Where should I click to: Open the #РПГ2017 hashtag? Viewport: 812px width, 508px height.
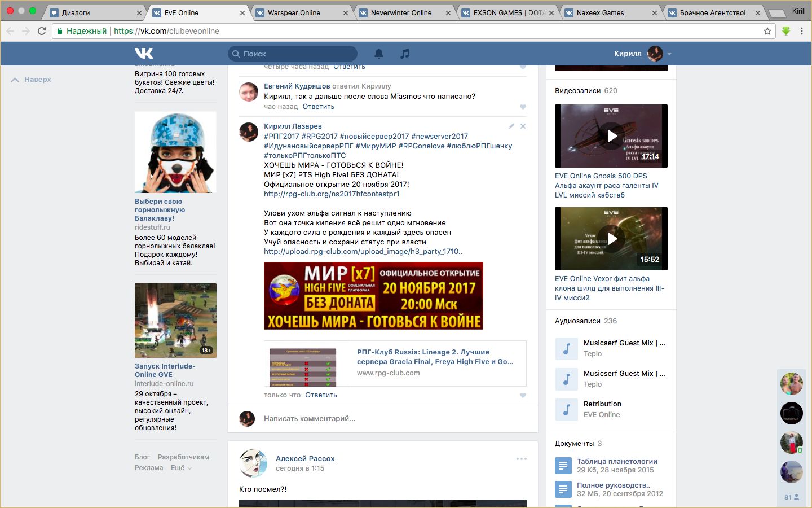[281, 136]
